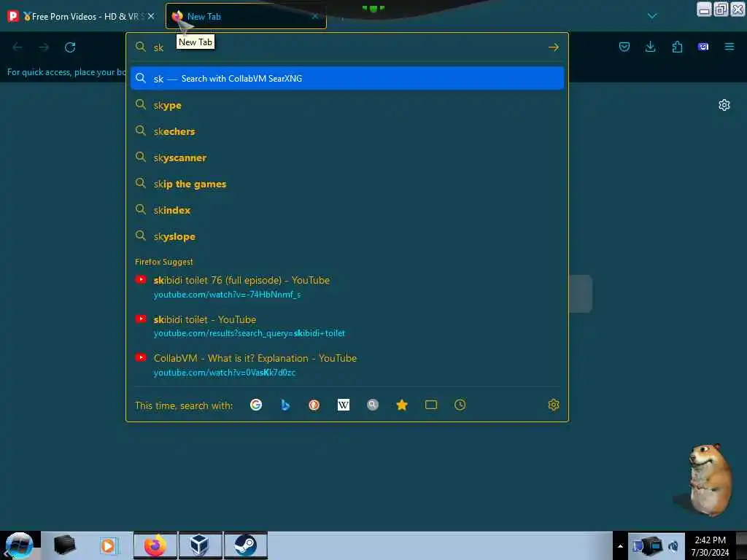Open the Windows Start button
Screen dimensions: 747x560
[x=19, y=545]
